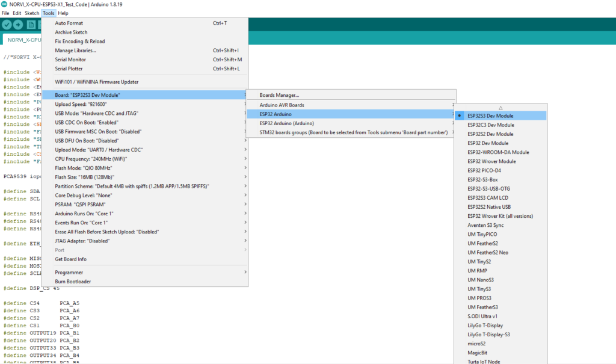Open the Serial Monitor entry
This screenshot has height=364, width=616.
[x=144, y=60]
